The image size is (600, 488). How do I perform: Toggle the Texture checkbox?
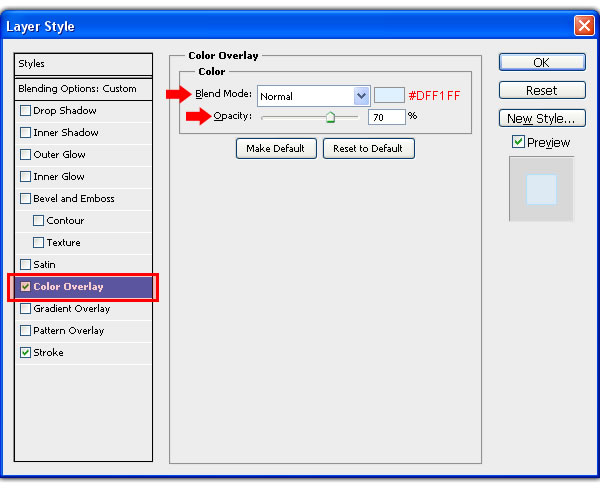[x=38, y=243]
